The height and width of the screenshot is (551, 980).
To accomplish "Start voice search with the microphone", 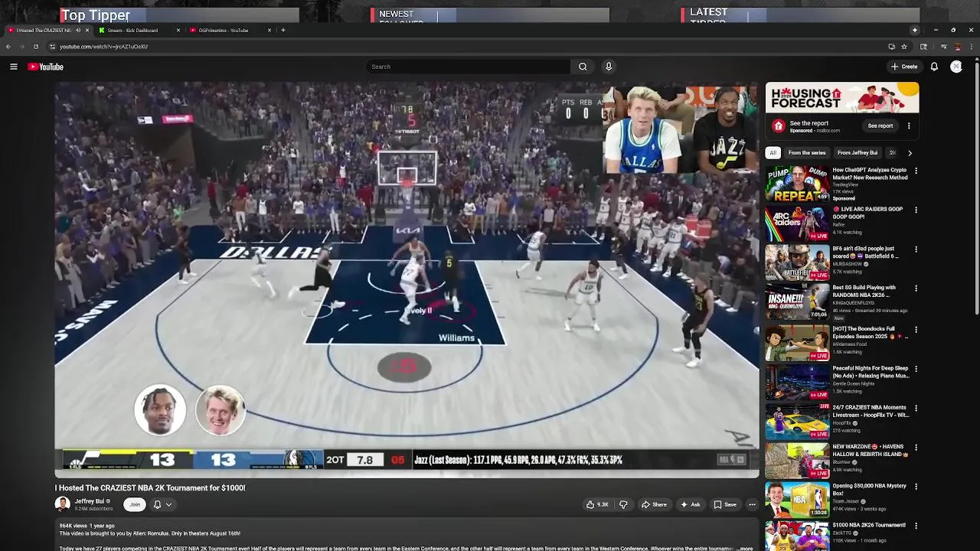I will (x=609, y=67).
